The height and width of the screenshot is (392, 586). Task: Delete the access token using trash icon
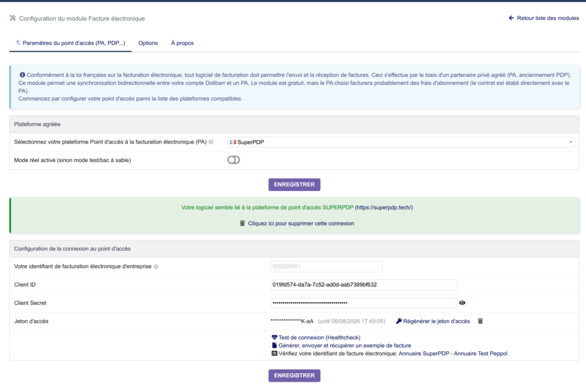(480, 321)
